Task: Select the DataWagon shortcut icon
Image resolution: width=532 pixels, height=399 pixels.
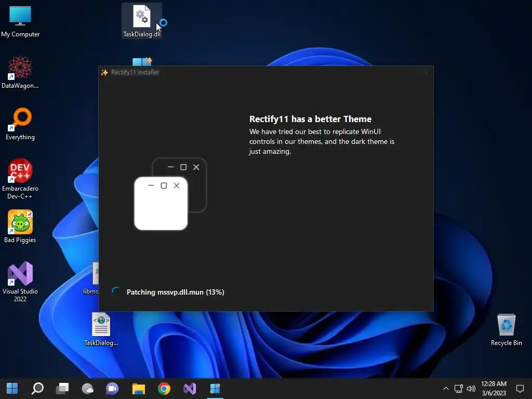Action: click(20, 73)
